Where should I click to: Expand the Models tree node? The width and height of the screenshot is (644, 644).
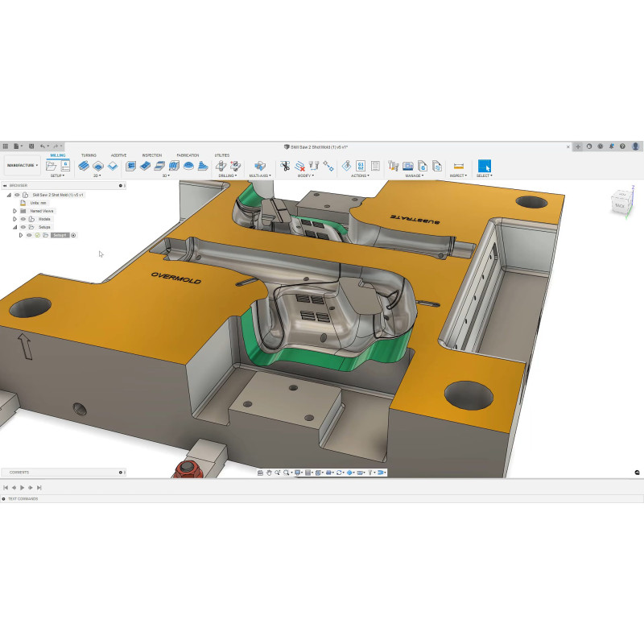(14, 219)
